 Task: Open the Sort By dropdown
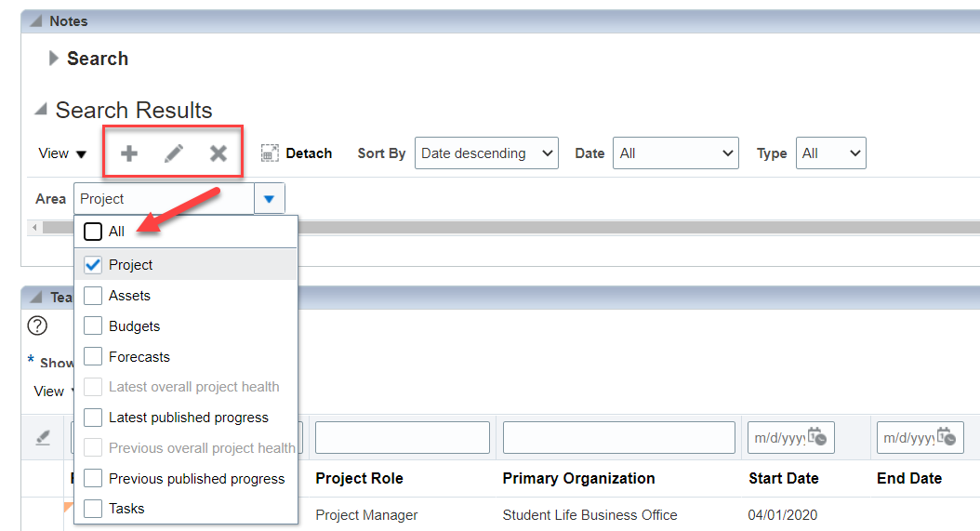tap(485, 153)
